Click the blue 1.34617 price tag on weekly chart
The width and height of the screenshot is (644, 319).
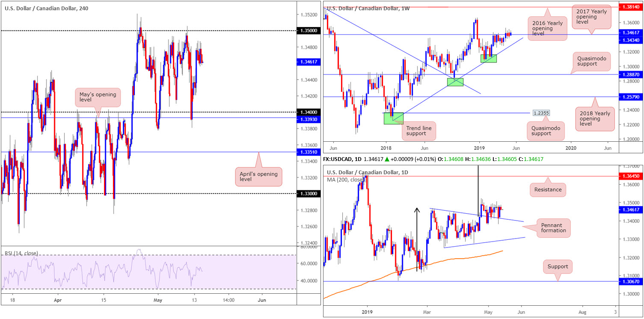point(631,33)
